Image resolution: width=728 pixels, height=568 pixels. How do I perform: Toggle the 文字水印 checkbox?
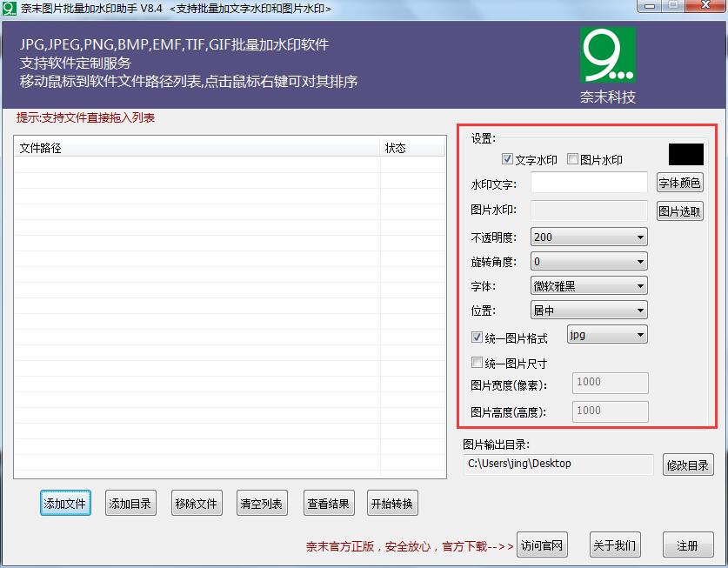coord(508,160)
